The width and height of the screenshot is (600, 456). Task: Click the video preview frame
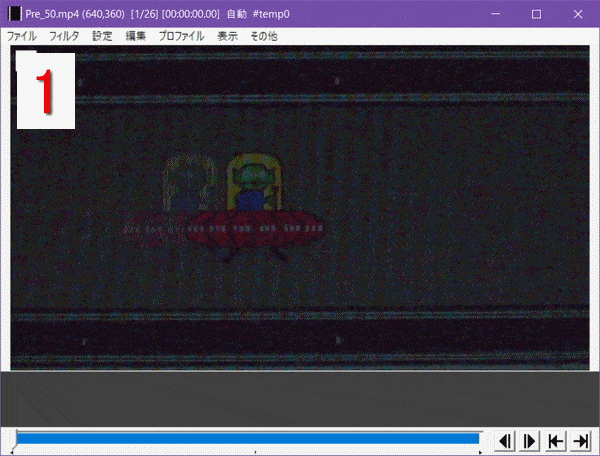click(x=300, y=208)
